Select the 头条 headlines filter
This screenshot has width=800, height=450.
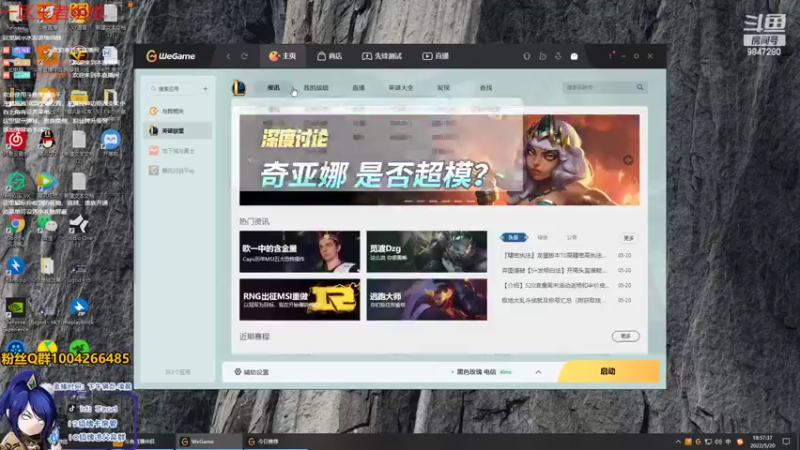pyautogui.click(x=513, y=237)
